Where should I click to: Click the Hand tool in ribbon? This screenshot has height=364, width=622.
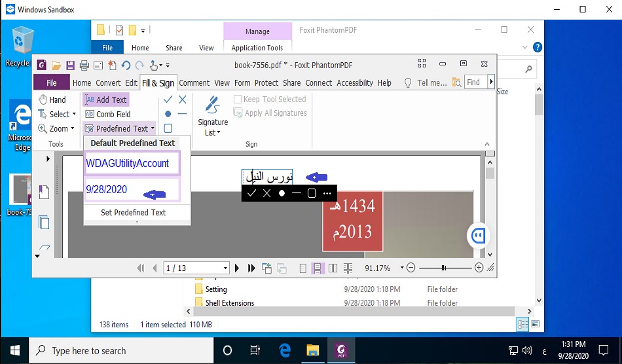52,100
